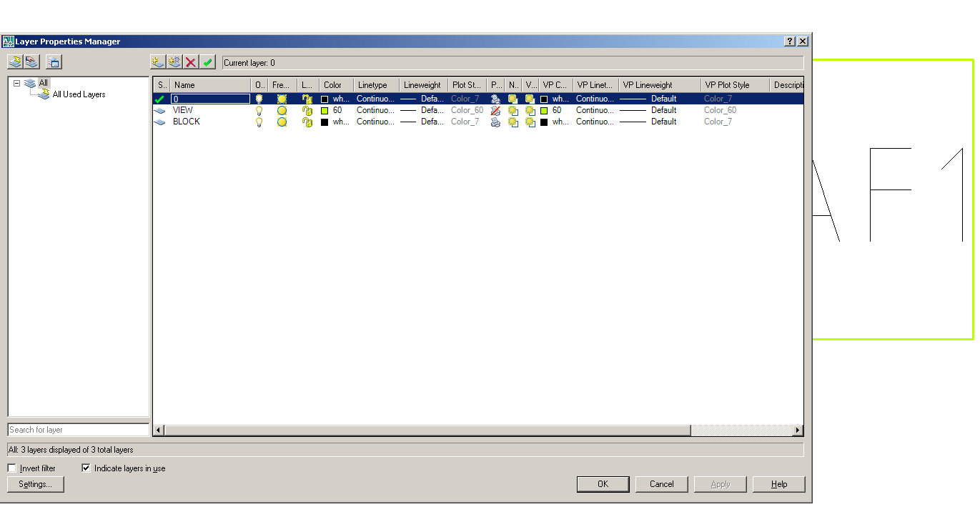Click in the Search for layer field

tap(79, 430)
